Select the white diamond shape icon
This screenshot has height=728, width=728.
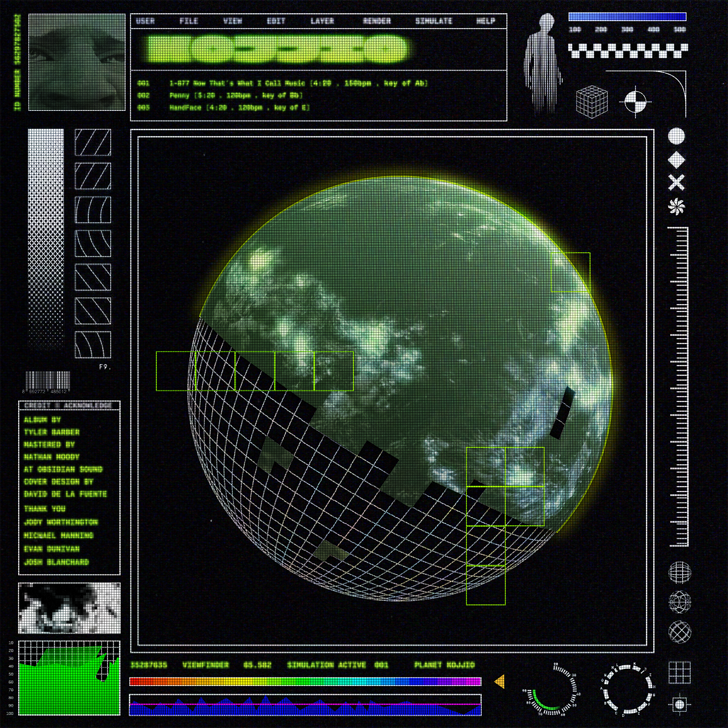click(x=676, y=160)
